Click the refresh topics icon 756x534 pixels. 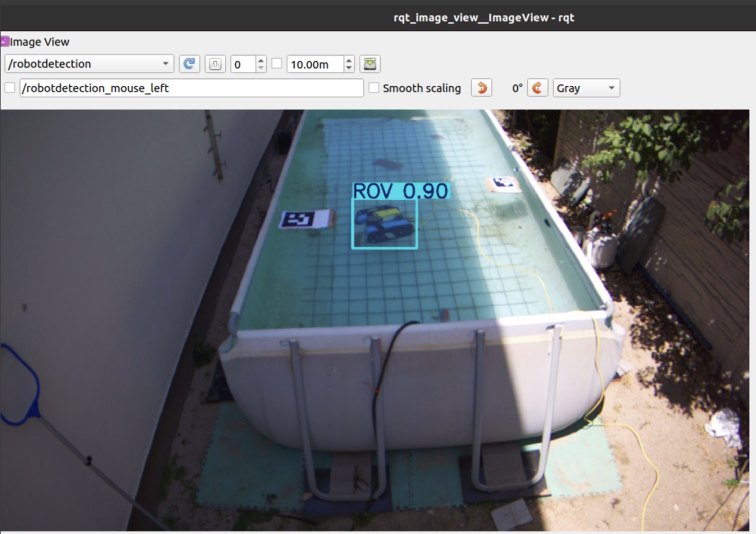point(189,64)
